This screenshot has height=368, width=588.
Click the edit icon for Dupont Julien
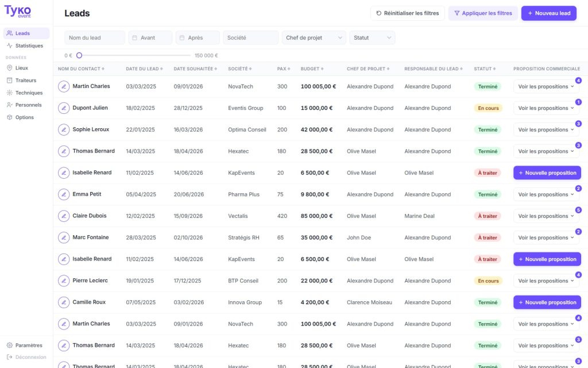[64, 108]
